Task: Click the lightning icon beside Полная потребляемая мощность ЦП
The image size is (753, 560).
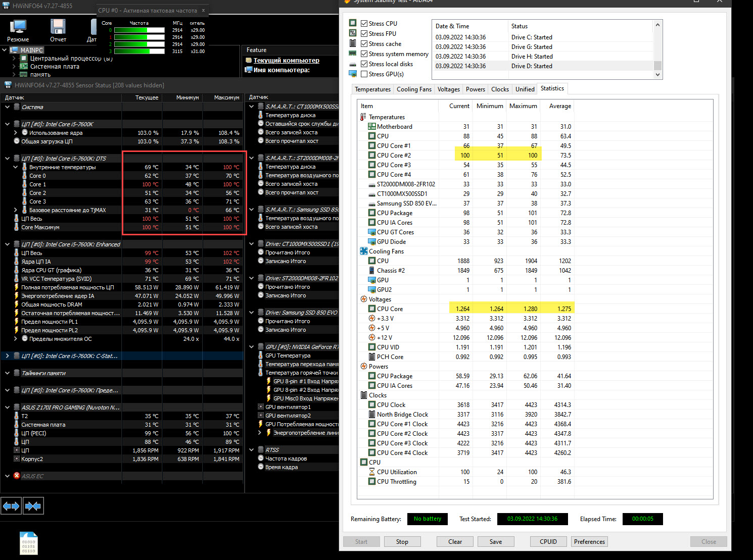Action: 17,287
